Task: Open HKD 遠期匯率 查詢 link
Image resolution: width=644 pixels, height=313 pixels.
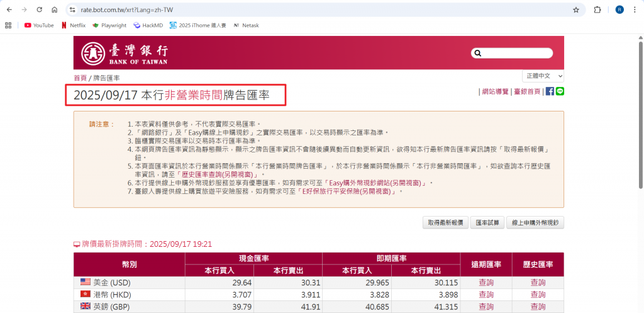Action: coord(486,295)
